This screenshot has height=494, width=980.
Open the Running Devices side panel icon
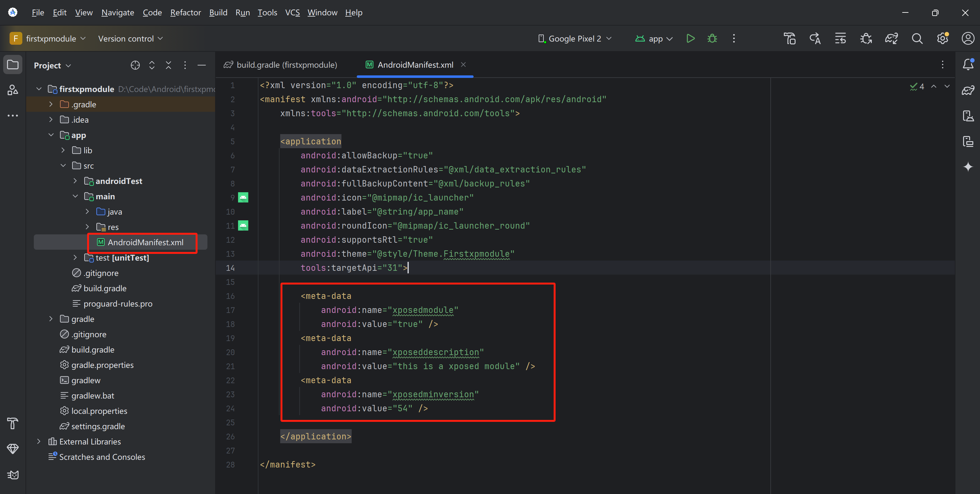coord(968,116)
